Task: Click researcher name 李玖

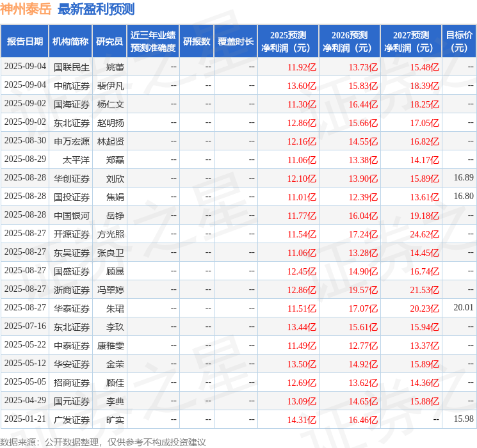Action: click(x=115, y=327)
